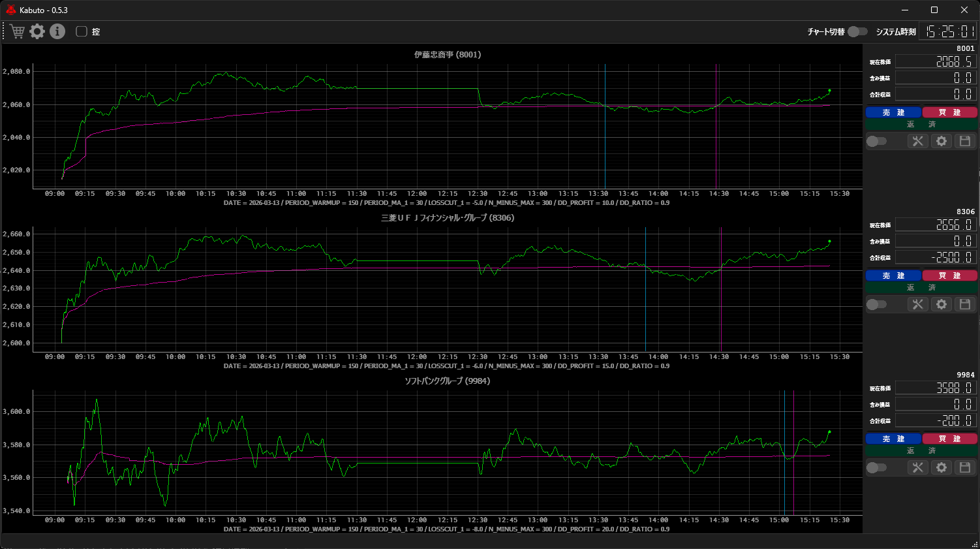980x549 pixels.
Task: Click 買建 buy button for 8001
Action: [x=949, y=112]
